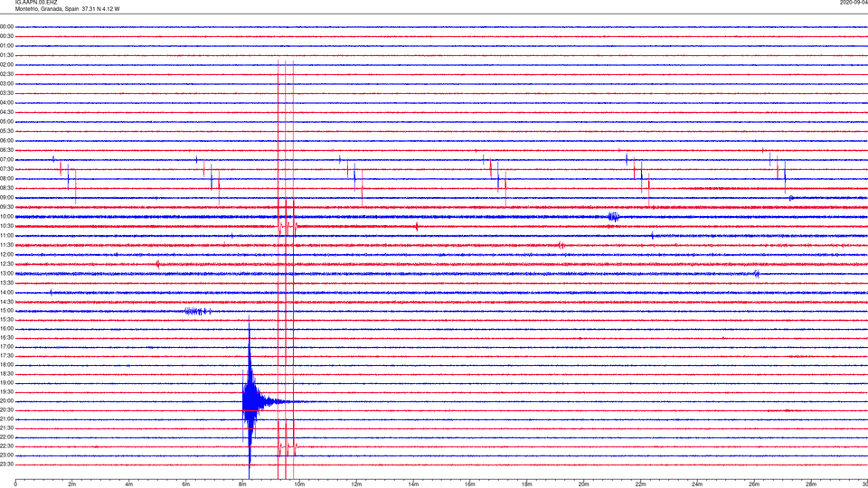The height and width of the screenshot is (488, 868).
Task: Select the 06:00 trace time label
Action: pos(6,141)
